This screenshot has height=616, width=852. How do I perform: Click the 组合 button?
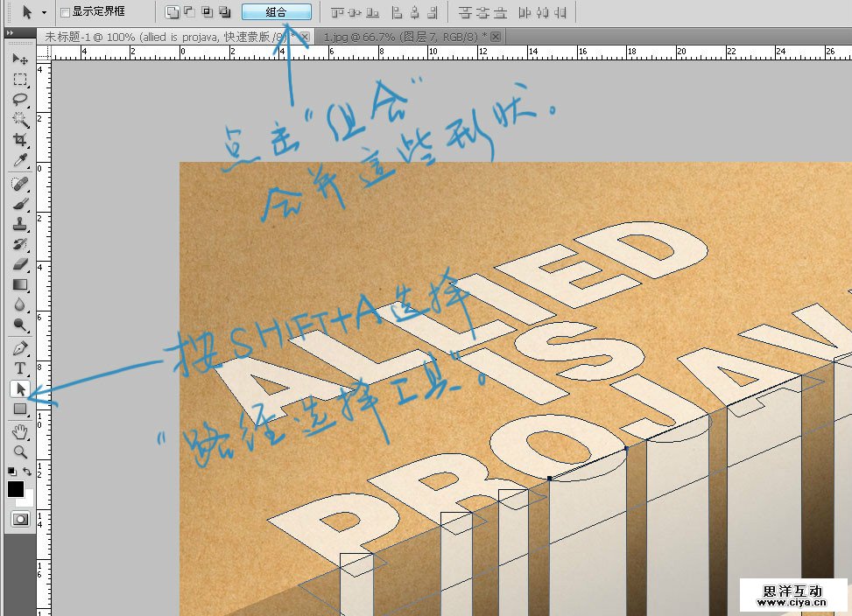point(276,12)
